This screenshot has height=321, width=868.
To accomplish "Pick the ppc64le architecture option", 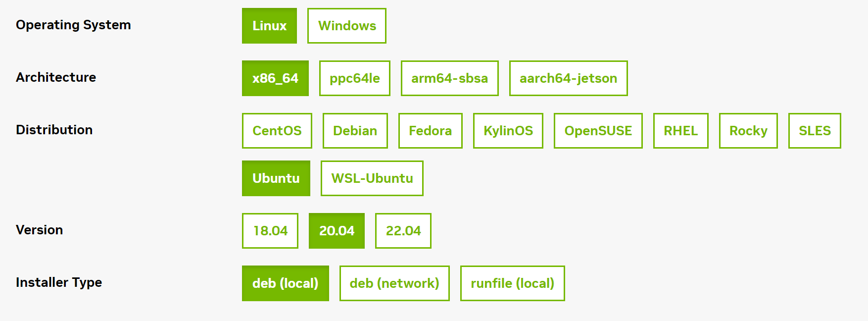I will pos(355,78).
